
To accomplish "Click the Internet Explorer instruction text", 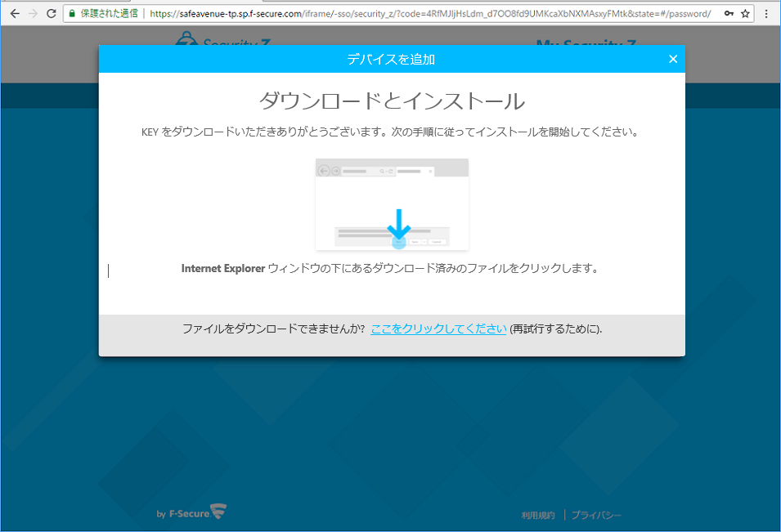I will click(389, 268).
